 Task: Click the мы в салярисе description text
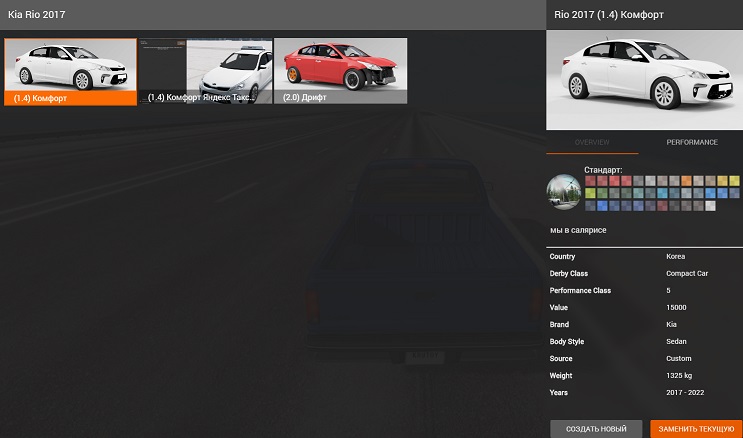tap(578, 230)
